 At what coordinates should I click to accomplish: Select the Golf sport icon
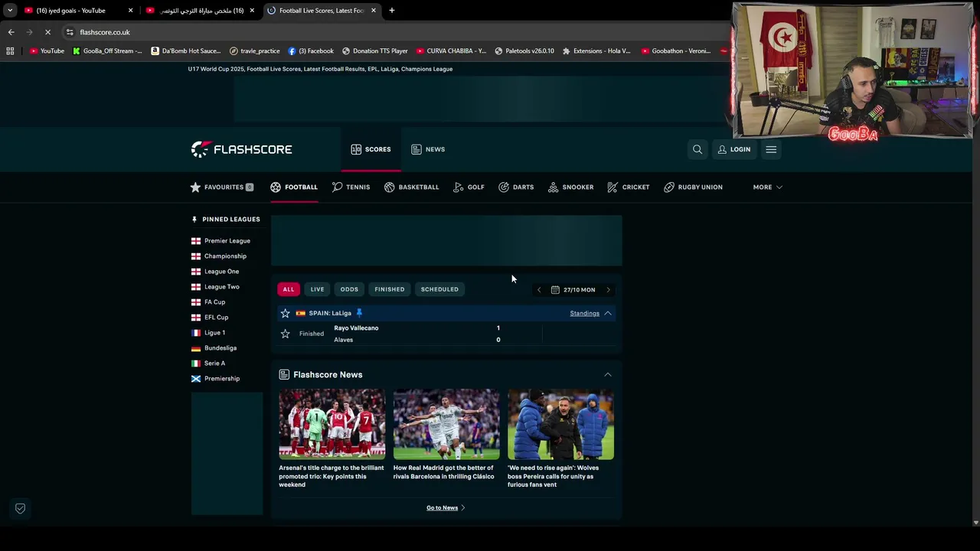[x=459, y=187]
